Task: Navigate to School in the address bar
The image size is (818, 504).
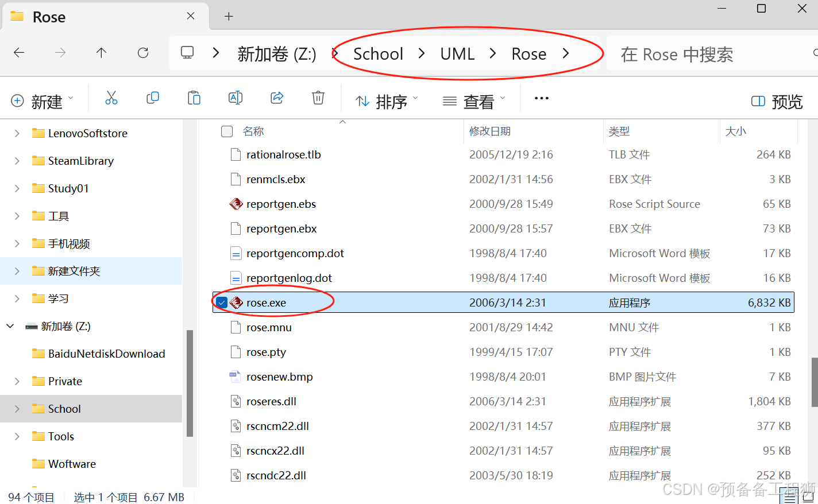Action: 378,53
